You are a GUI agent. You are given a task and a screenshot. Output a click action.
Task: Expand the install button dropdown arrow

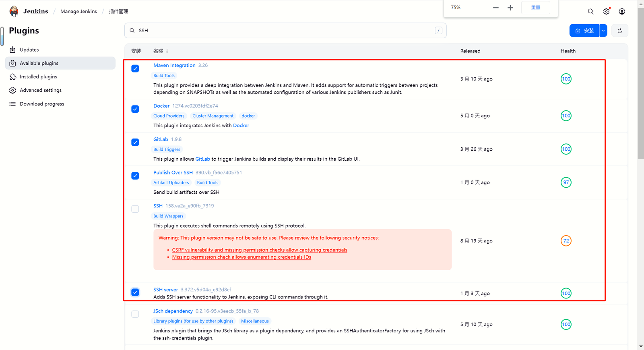(603, 31)
